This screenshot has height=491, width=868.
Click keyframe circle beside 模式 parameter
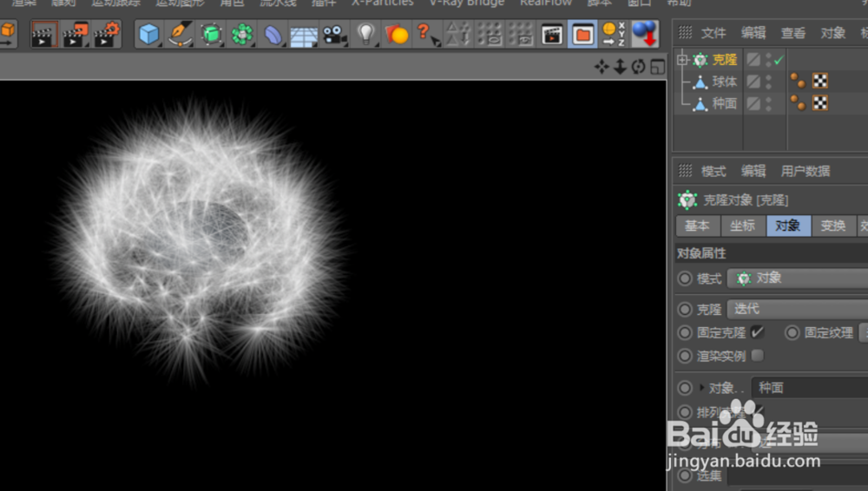click(x=685, y=278)
